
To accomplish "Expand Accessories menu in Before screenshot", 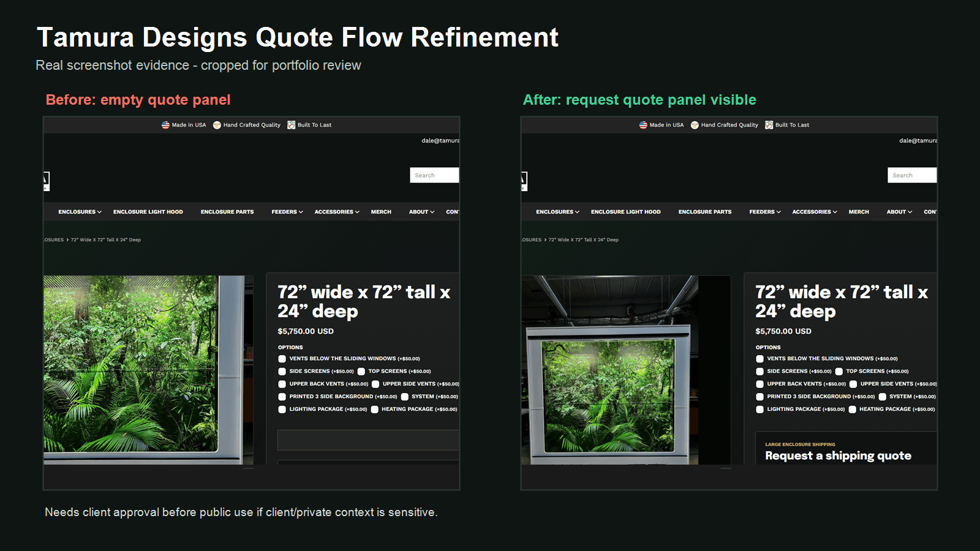I will [x=337, y=212].
